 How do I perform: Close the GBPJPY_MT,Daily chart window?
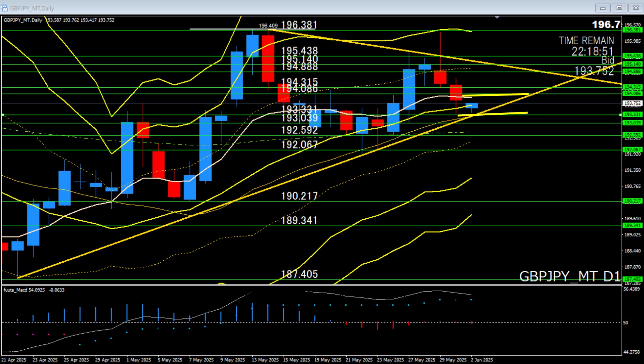click(636, 8)
